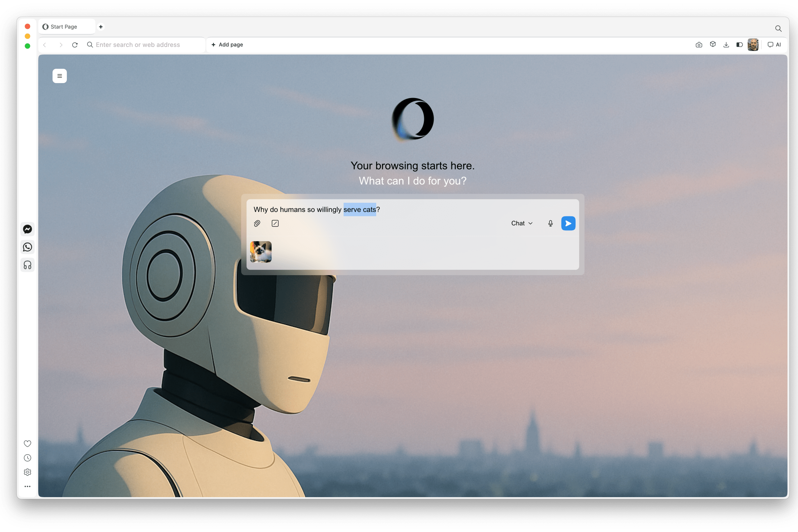Click the Add page button

tap(227, 45)
